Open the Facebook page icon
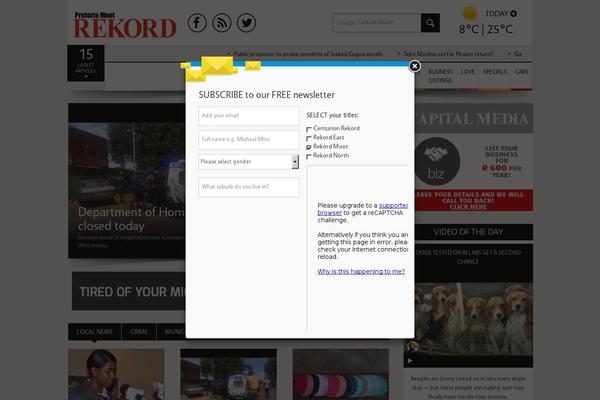This screenshot has height=400, width=600. click(x=197, y=23)
